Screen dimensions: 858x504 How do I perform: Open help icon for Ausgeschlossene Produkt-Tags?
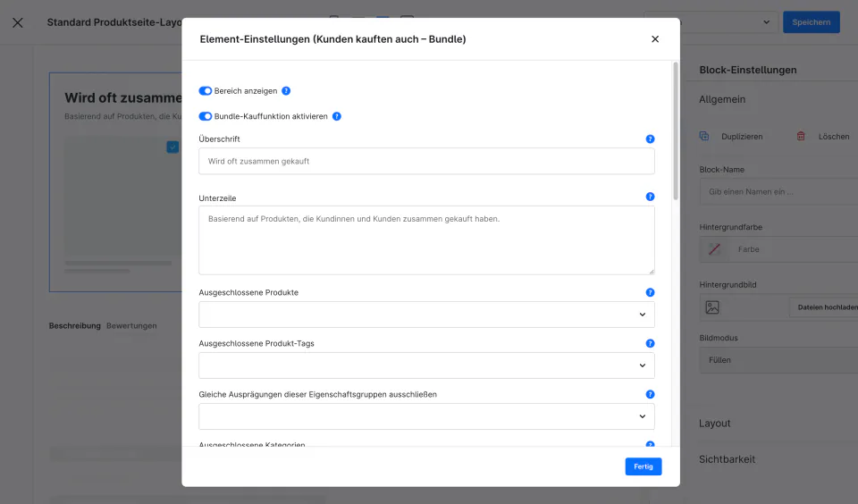click(x=650, y=343)
